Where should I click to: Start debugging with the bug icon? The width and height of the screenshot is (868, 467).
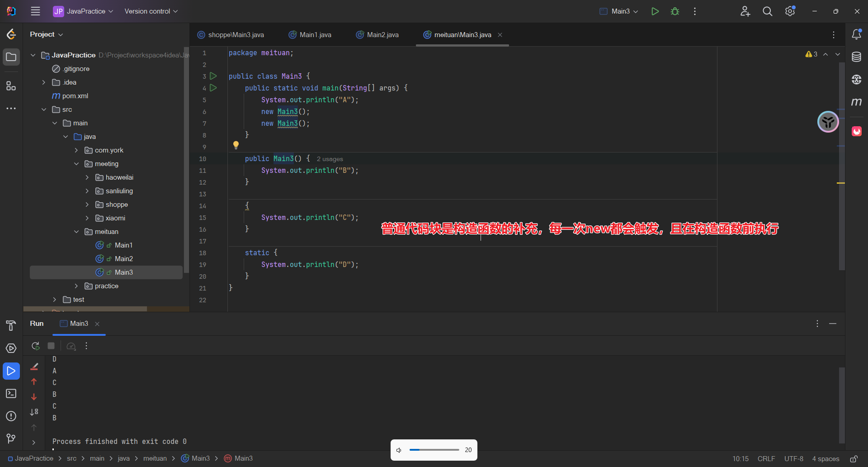pyautogui.click(x=675, y=11)
